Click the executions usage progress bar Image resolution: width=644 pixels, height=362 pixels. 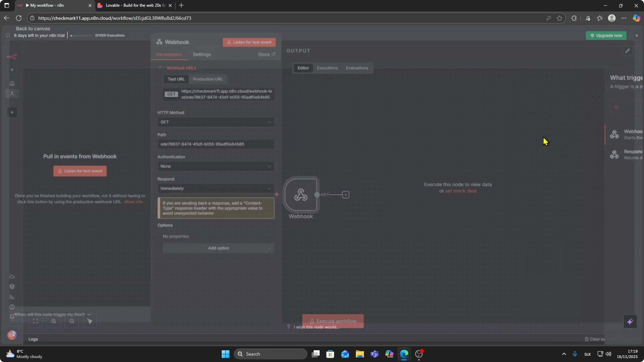click(81, 36)
